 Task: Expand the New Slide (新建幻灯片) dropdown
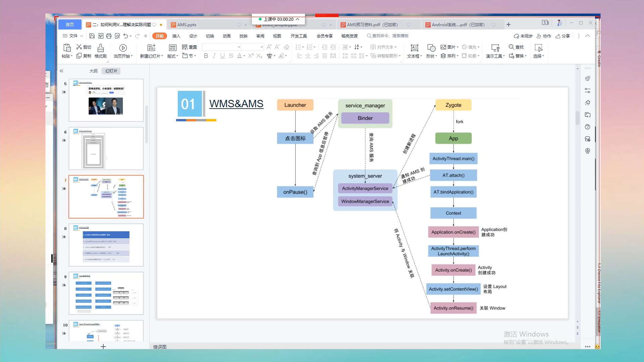[x=162, y=56]
